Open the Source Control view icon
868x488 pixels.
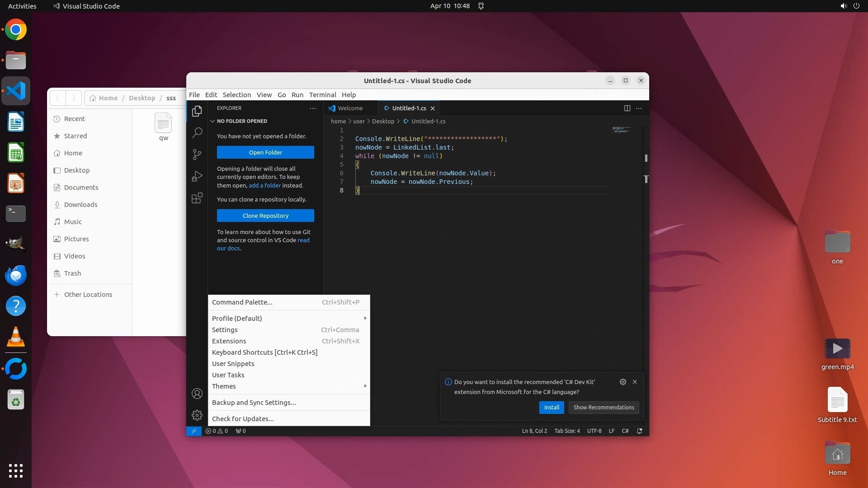(x=197, y=155)
